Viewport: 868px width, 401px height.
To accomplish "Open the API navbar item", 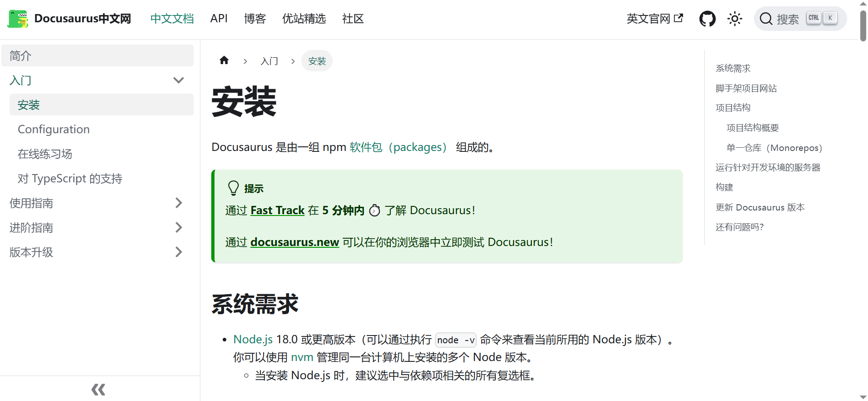I will coord(219,19).
